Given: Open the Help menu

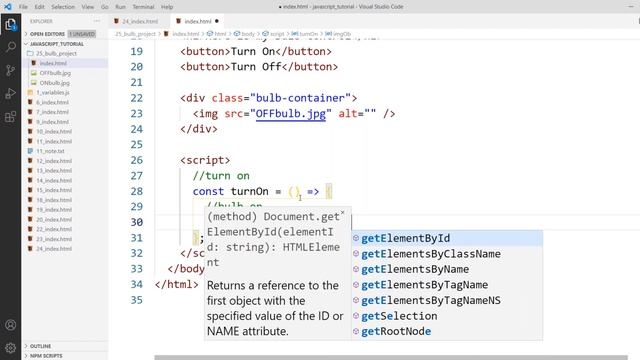Looking at the screenshot, I should pyautogui.click(x=167, y=7).
